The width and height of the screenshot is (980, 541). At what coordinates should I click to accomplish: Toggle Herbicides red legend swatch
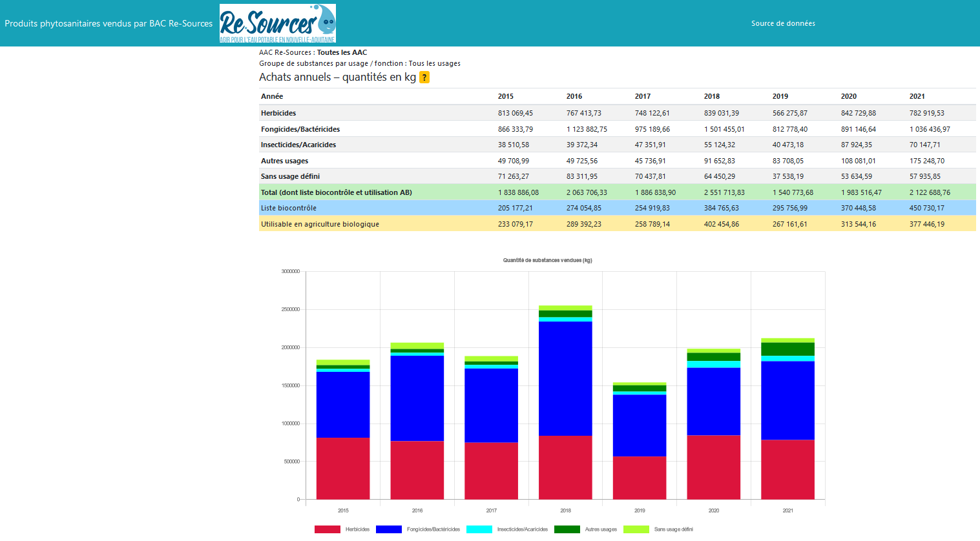point(327,529)
